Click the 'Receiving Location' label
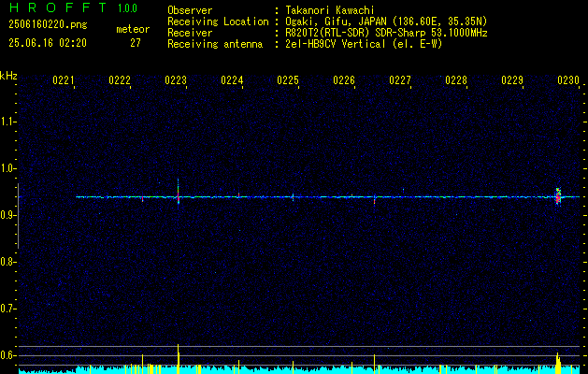The width and height of the screenshot is (588, 374). click(x=218, y=22)
